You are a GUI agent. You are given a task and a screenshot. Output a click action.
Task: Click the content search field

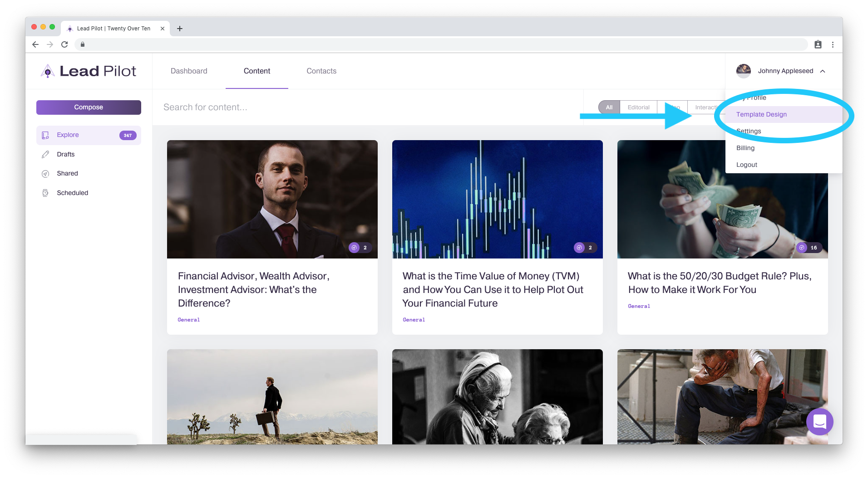click(x=272, y=107)
